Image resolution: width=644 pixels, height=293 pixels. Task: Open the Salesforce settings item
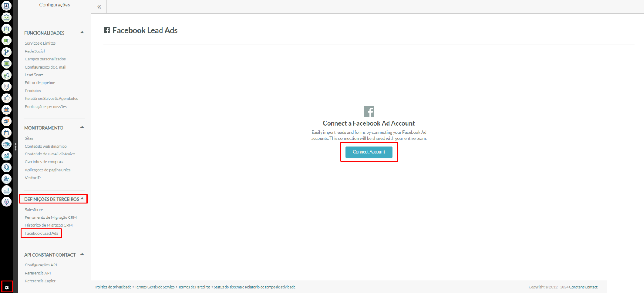tap(34, 210)
